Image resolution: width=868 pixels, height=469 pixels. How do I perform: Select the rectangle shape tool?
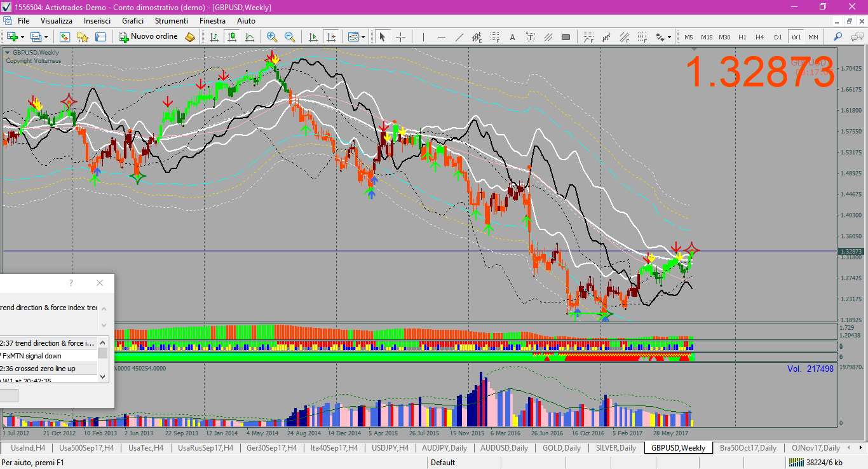coord(566,37)
